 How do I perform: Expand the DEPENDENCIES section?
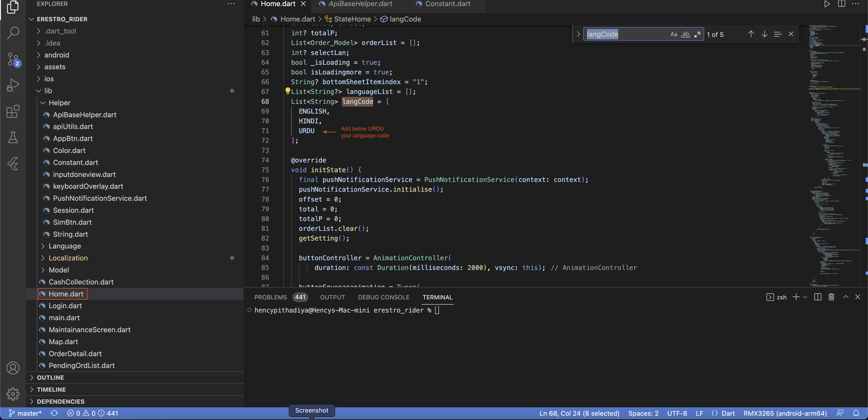click(134, 401)
